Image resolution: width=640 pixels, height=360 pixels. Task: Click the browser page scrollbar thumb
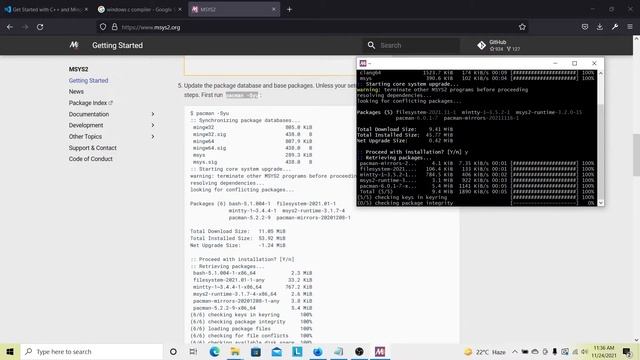636,155
